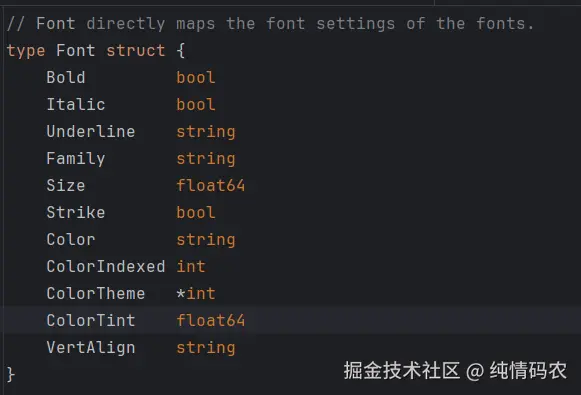Click the 'ColorIndexed' field name
581x395 pixels.
click(106, 266)
